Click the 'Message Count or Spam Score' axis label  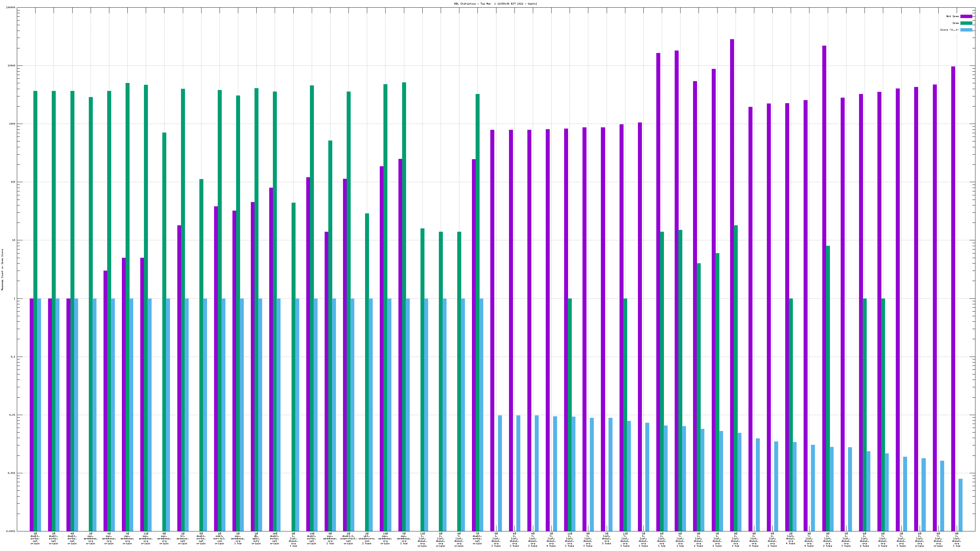2,270
